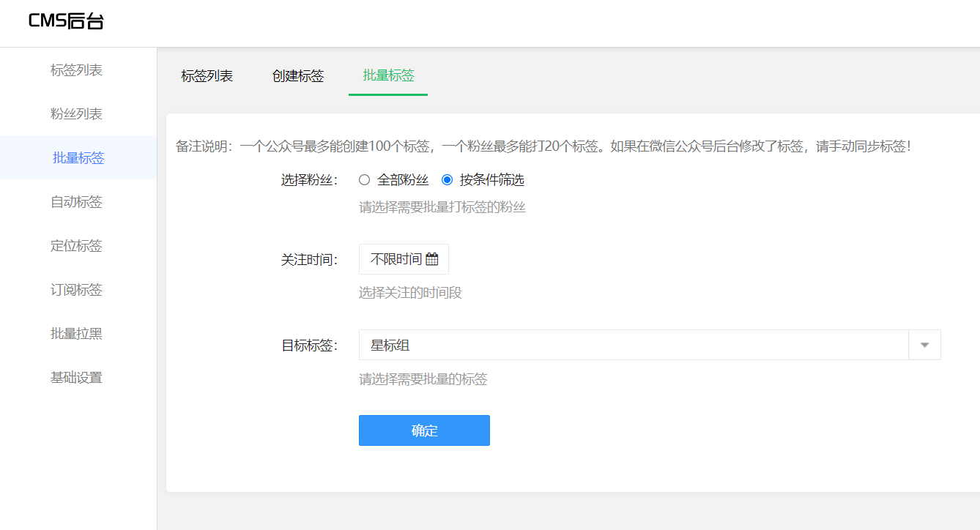
Task: Open 订阅标签 in the sidebar
Action: coord(76,290)
